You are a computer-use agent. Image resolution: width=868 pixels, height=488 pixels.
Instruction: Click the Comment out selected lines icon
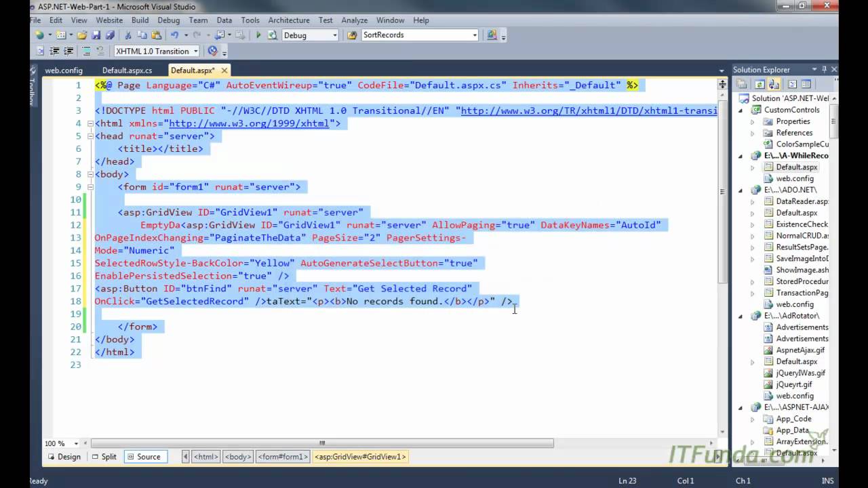pos(86,52)
